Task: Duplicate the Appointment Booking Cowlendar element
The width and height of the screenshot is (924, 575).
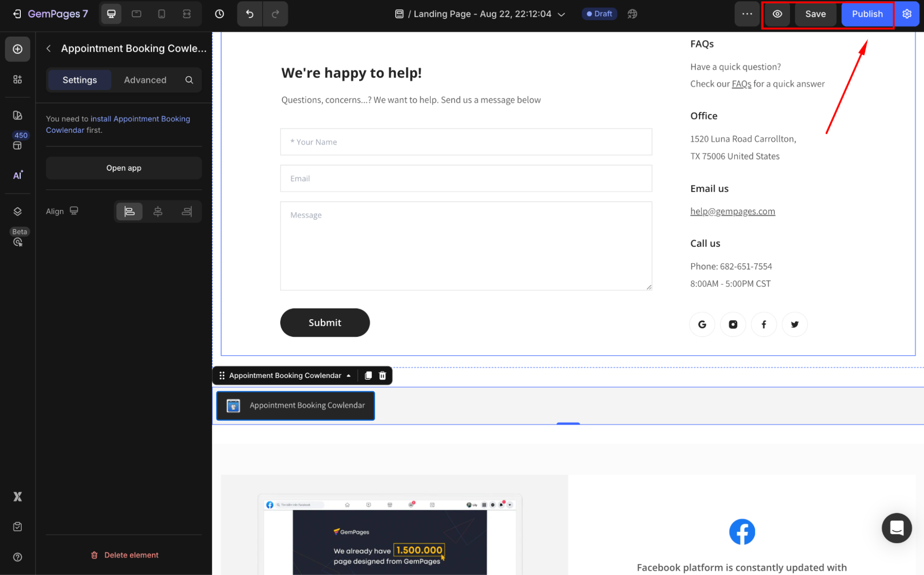Action: [368, 376]
